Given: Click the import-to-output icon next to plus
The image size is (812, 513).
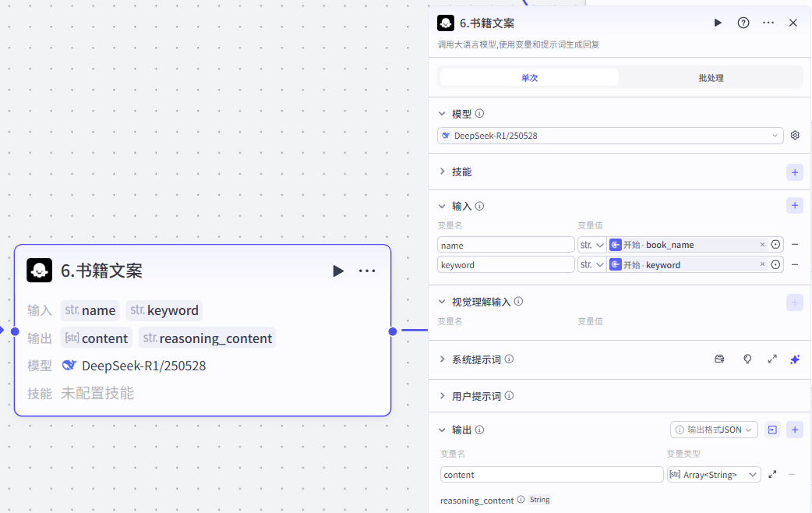Looking at the screenshot, I should 772,429.
